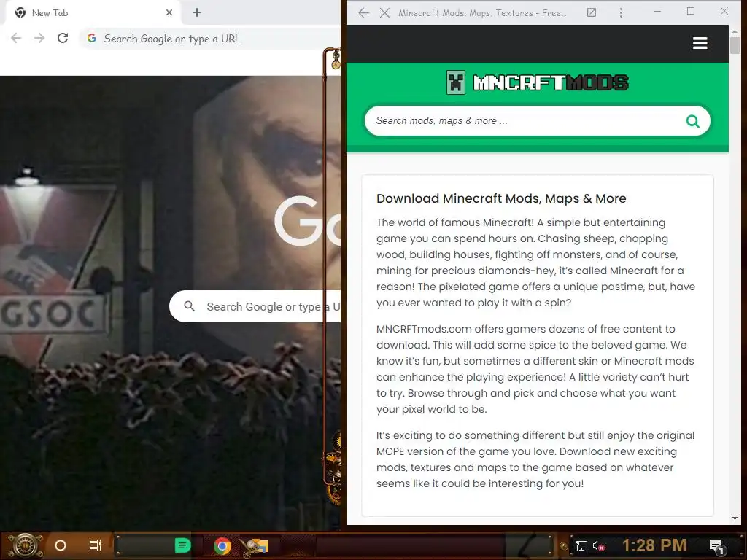Click paragraph starting MNCRFTmods.com offers gamers
Screen dimensions: 747x560
[535, 369]
